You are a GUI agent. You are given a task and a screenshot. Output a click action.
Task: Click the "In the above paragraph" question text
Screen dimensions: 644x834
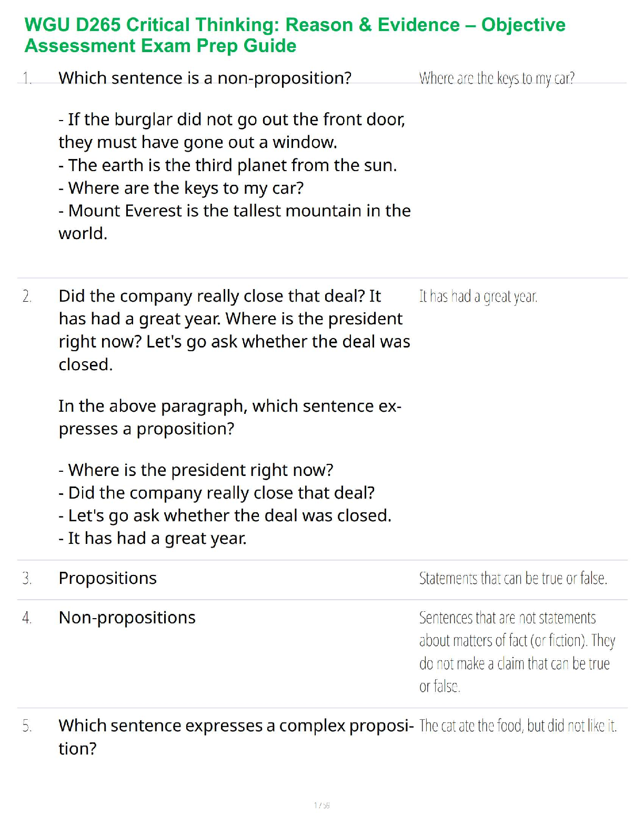pyautogui.click(x=229, y=417)
